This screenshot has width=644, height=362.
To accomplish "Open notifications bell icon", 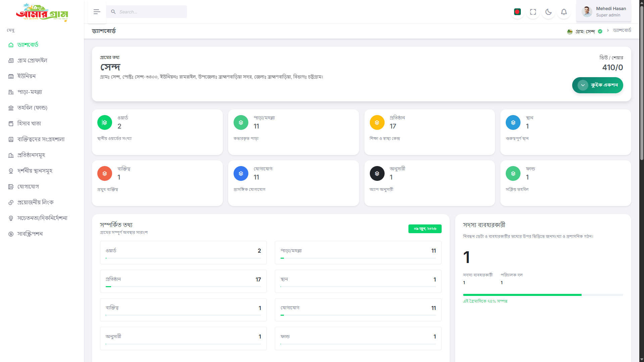I will (x=564, y=12).
